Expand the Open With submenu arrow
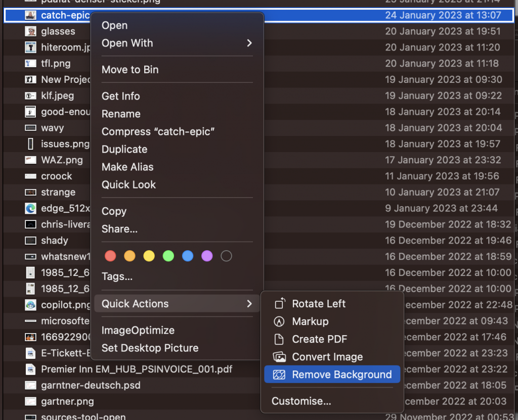This screenshot has height=420, width=518. [x=249, y=43]
